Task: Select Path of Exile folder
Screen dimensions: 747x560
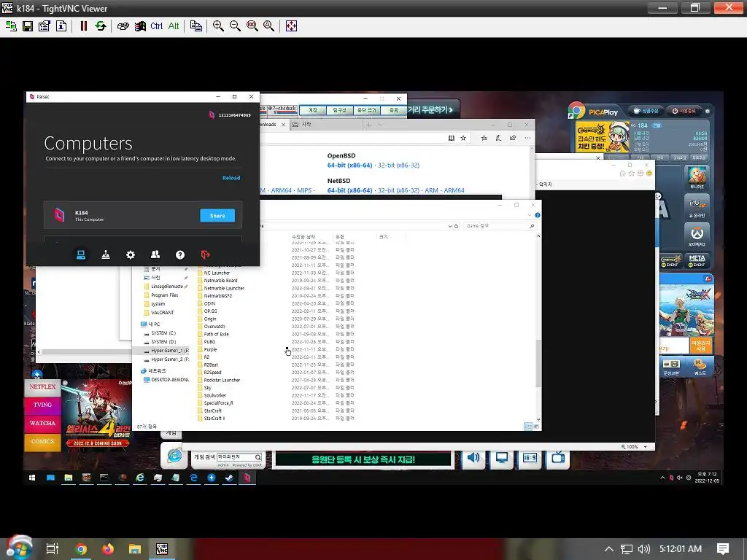Action: [x=216, y=334]
